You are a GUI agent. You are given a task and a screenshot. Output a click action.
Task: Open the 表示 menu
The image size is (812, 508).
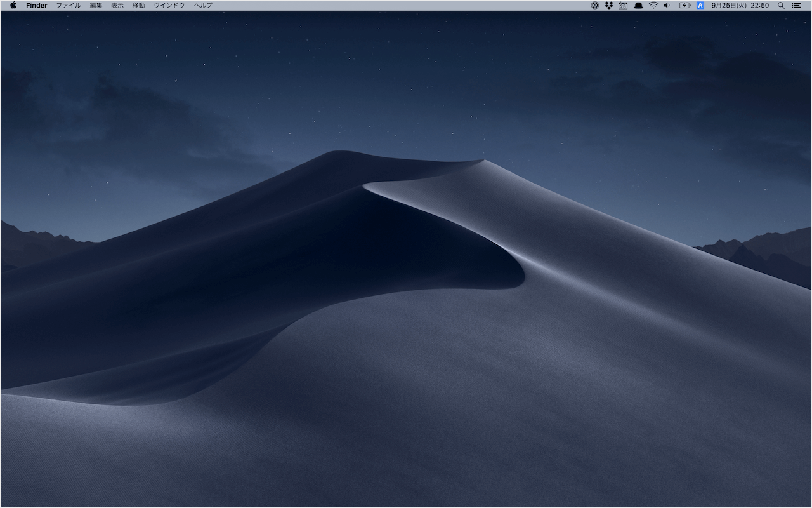pos(117,5)
